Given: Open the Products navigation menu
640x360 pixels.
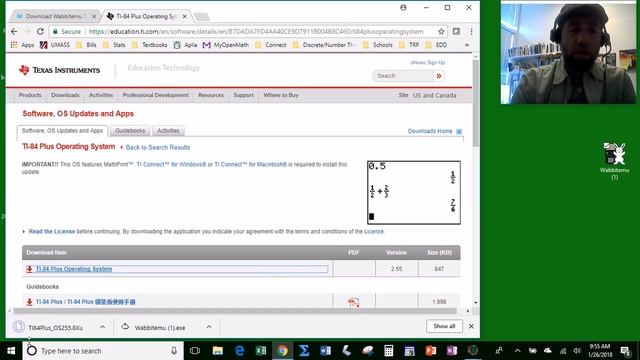Looking at the screenshot, I should pos(30,95).
